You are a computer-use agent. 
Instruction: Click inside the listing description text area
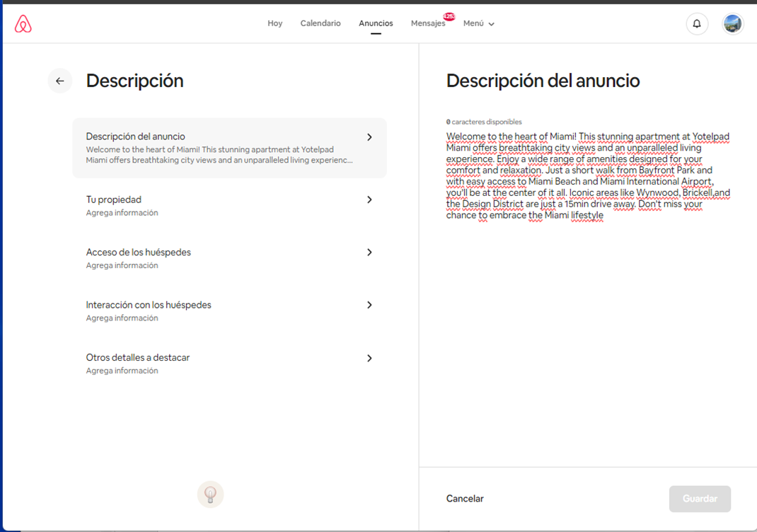588,175
